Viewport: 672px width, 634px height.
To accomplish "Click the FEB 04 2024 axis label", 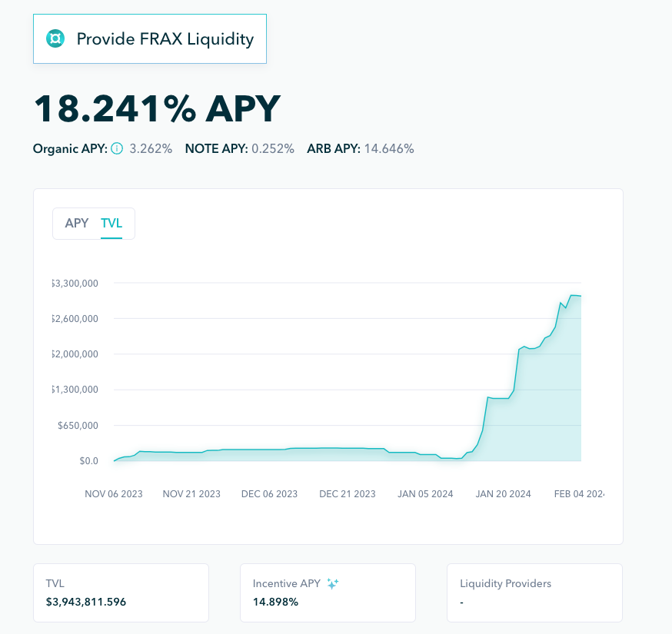I will (x=579, y=493).
